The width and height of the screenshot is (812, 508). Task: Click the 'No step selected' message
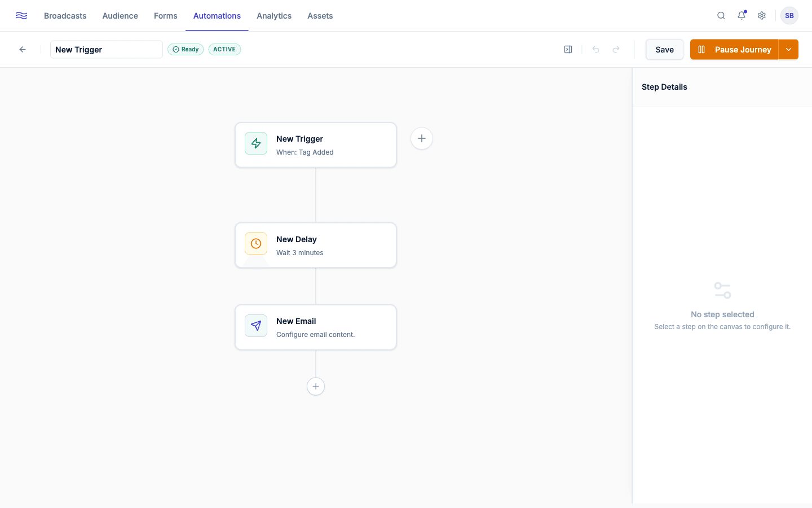pos(722,314)
